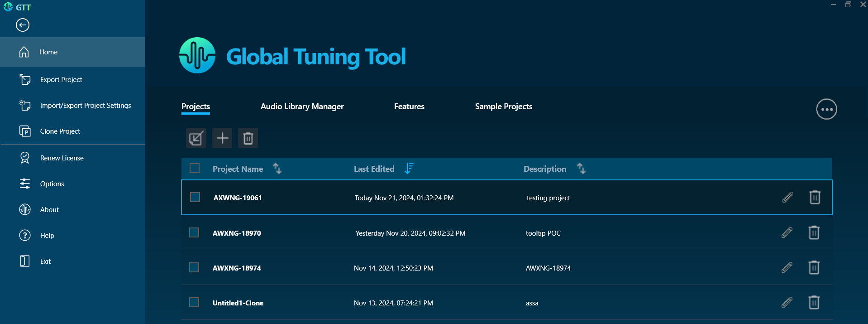Toggle Last Edited sort order arrow
The height and width of the screenshot is (324, 868).
tap(409, 169)
